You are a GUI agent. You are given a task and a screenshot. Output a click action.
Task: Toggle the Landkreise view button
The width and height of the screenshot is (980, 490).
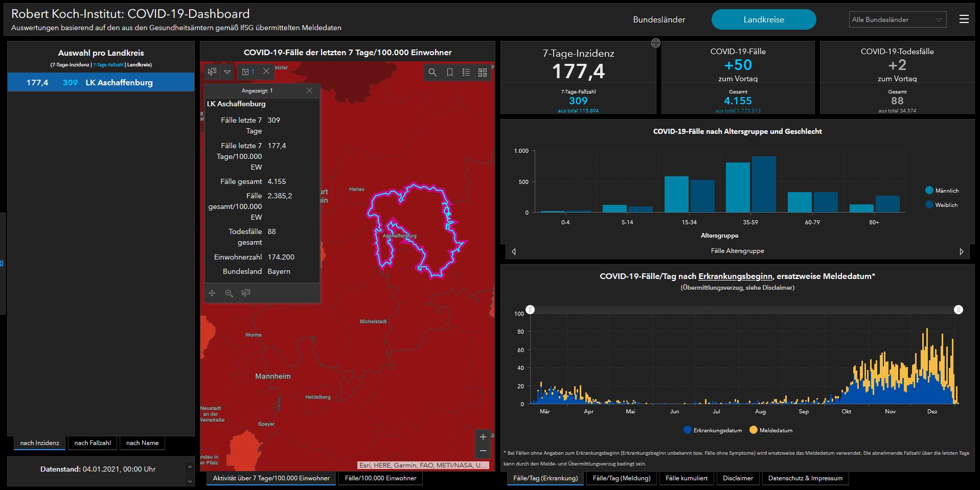tap(763, 19)
